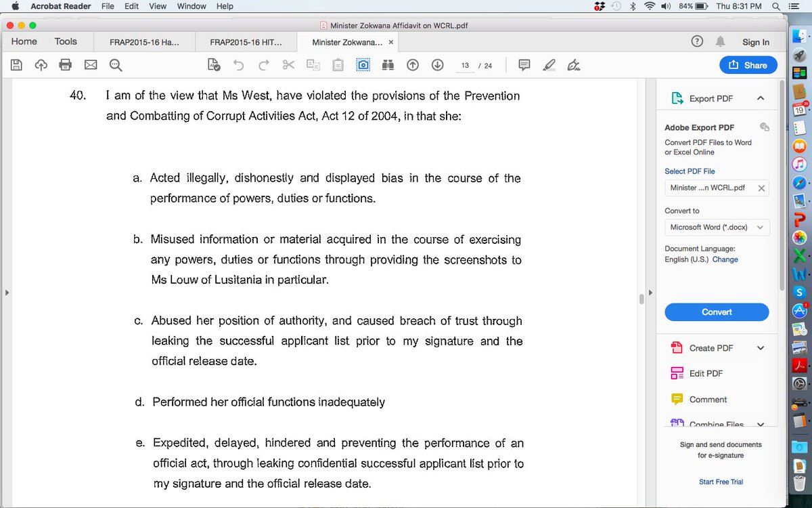Click the page number field
Screen dimensions: 812x508
click(x=465, y=66)
